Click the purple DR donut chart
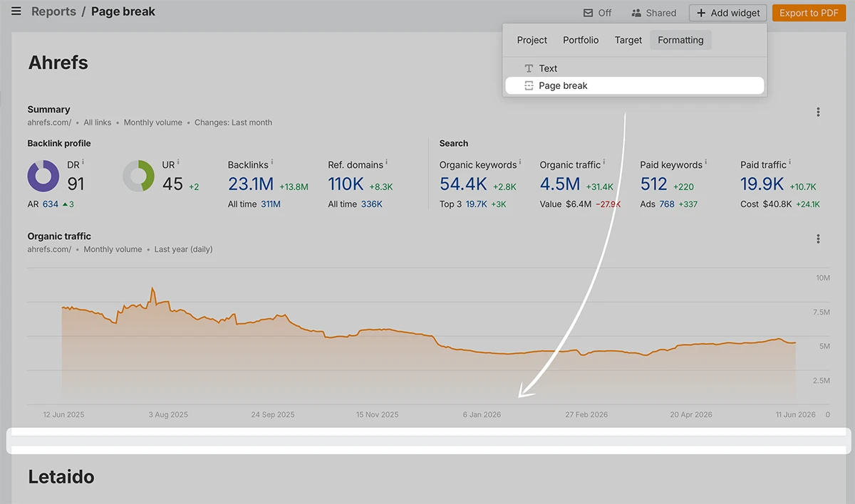This screenshot has width=855, height=504. point(43,176)
